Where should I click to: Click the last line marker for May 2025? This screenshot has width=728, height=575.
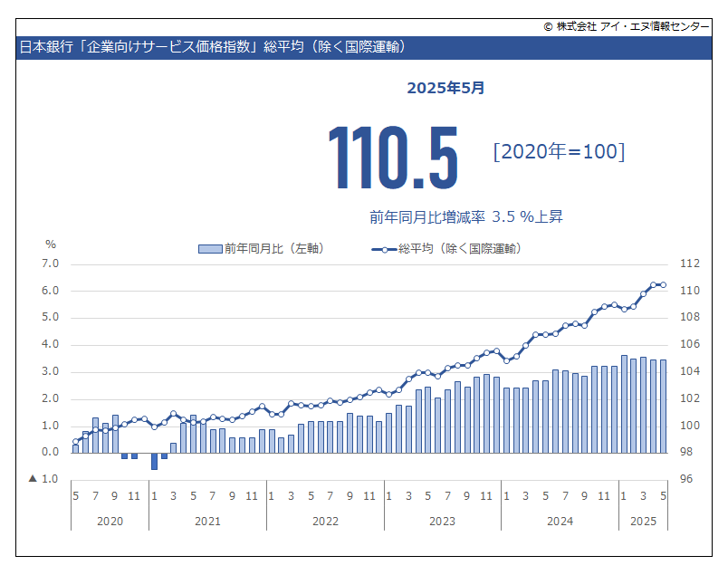(664, 285)
